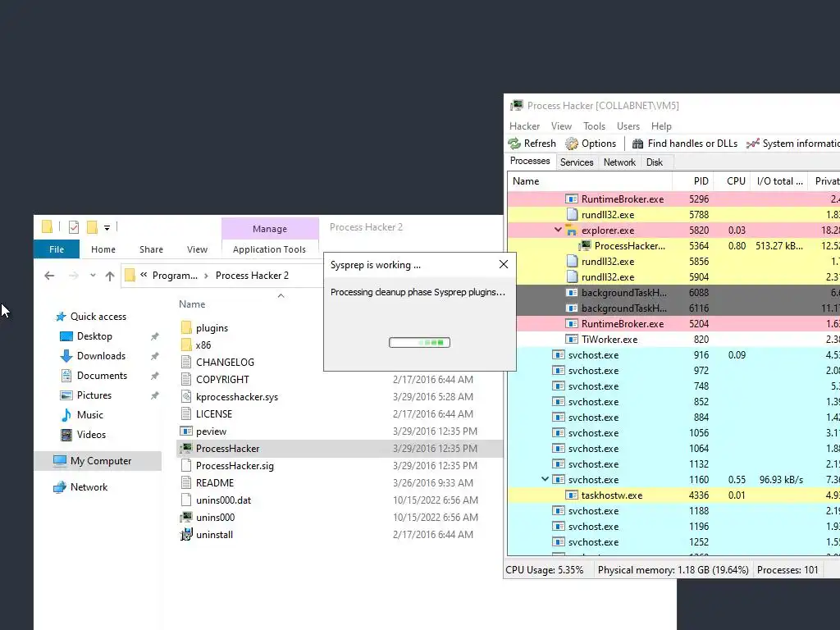Click the Properties checkmark icon in Explorer quick toolbar
Viewport: 840px width, 630px height.
[x=74, y=227]
